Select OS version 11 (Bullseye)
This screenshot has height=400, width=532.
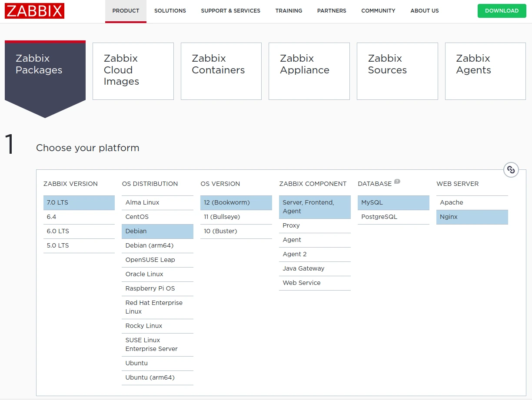coord(236,217)
